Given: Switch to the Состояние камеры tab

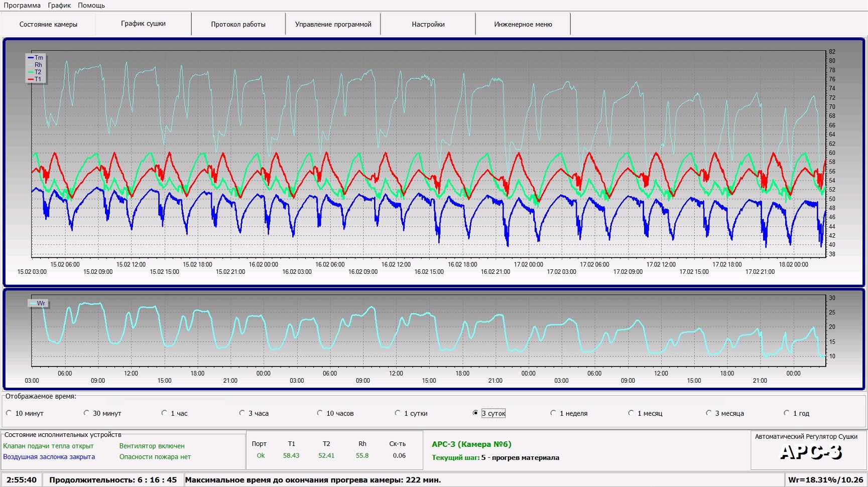Looking at the screenshot, I should click(x=48, y=24).
